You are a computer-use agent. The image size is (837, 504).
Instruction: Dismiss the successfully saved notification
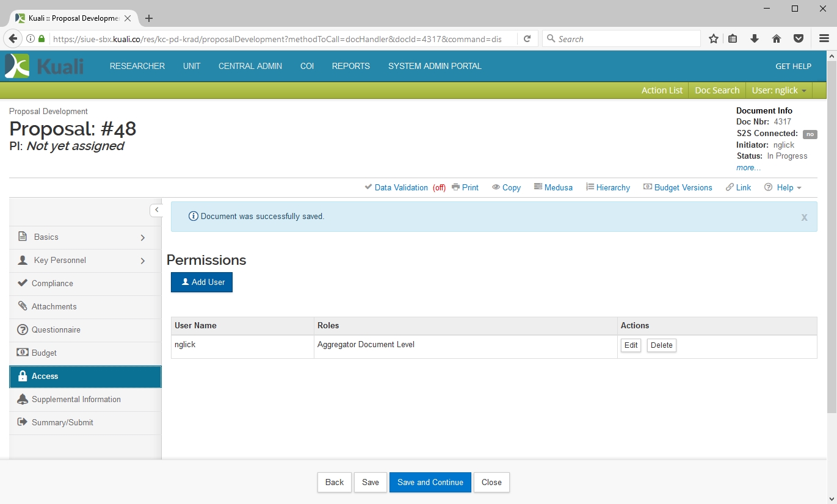[x=804, y=217]
